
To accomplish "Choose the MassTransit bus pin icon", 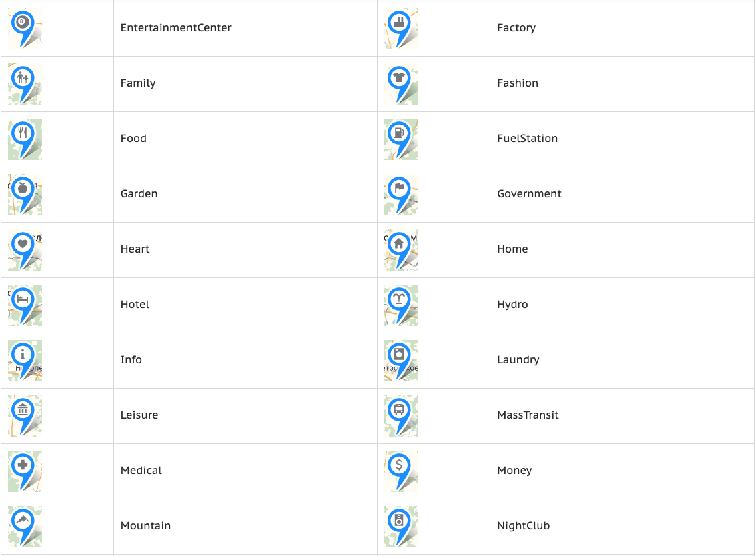I will pos(401,416).
